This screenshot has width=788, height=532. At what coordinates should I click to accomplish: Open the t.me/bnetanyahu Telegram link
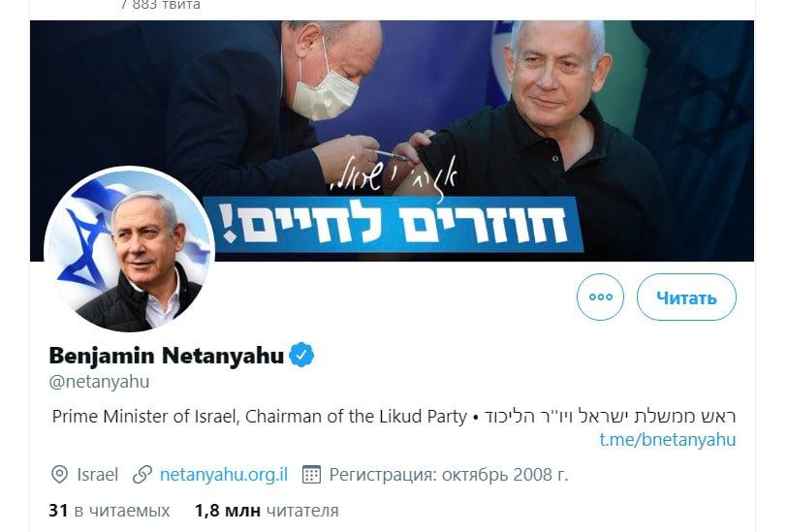[668, 440]
